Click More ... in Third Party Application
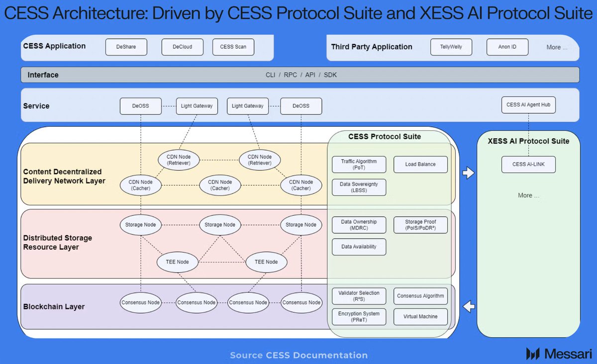This screenshot has height=364, width=597. (x=557, y=47)
